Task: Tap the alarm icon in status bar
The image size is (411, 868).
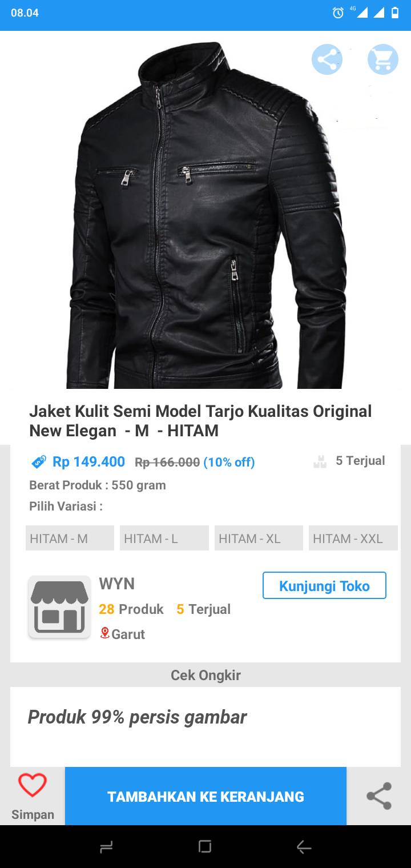Action: (x=339, y=13)
